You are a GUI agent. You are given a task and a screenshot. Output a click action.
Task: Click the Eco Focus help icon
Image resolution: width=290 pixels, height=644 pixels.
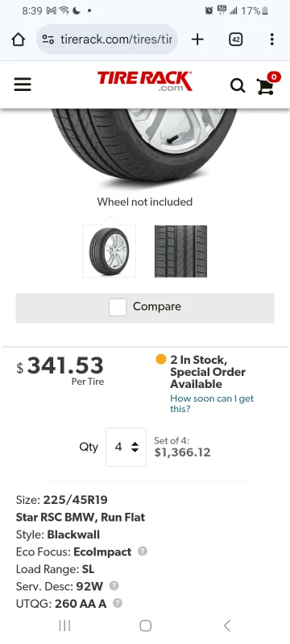(x=142, y=551)
